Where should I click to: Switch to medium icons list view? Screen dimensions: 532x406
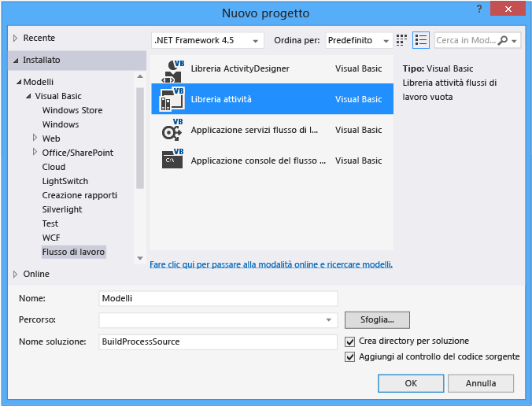(421, 40)
